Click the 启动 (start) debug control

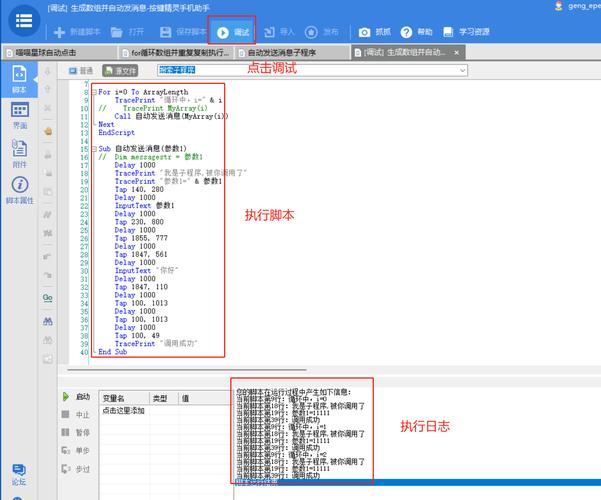click(76, 397)
